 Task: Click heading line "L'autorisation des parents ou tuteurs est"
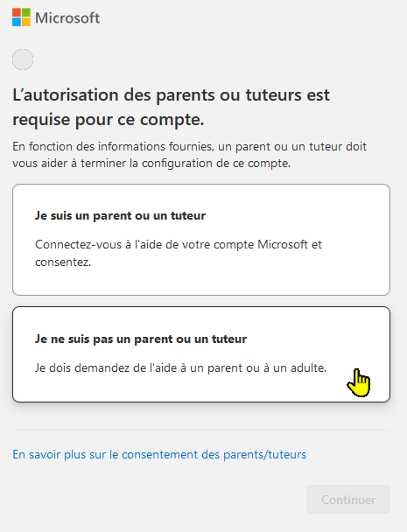171,94
